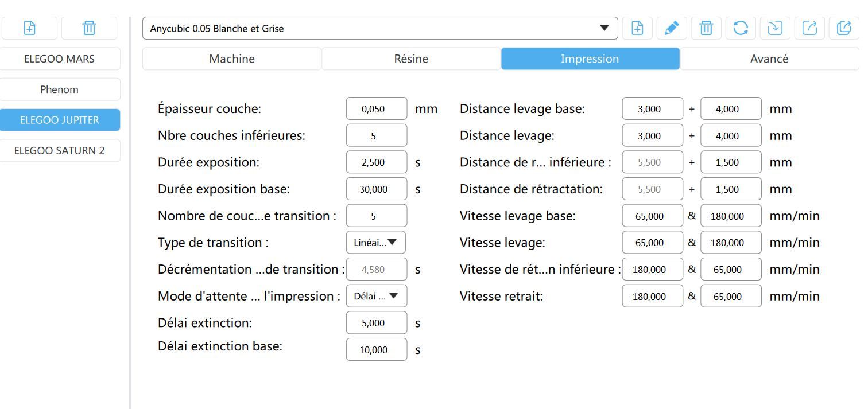Select the Phenom printer entry

[x=60, y=89]
